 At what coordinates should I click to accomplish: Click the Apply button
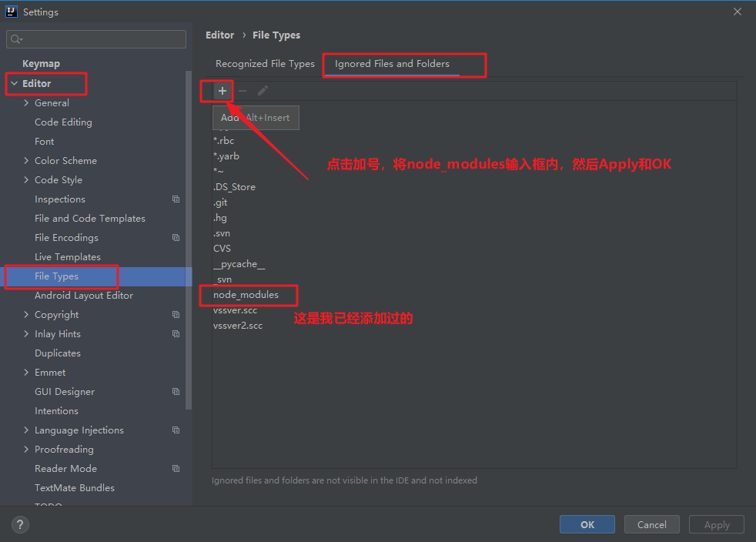(716, 524)
